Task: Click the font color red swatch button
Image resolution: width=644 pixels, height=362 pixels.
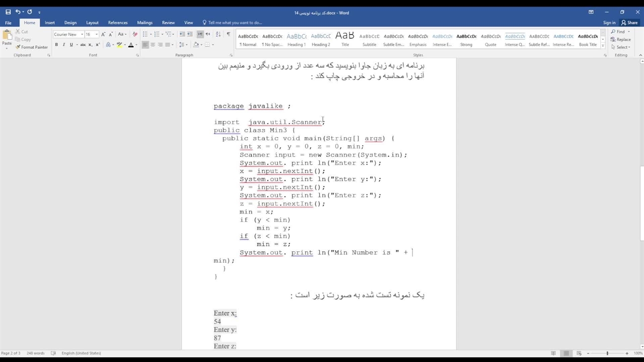Action: point(130,45)
